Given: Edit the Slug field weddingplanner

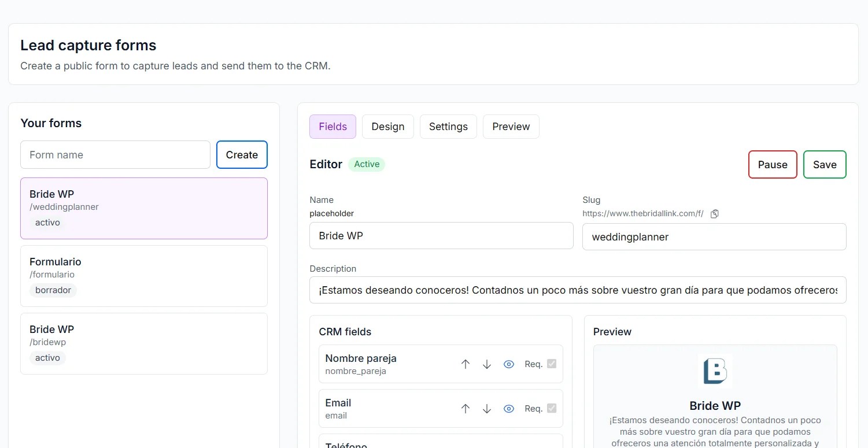Looking at the screenshot, I should point(714,237).
